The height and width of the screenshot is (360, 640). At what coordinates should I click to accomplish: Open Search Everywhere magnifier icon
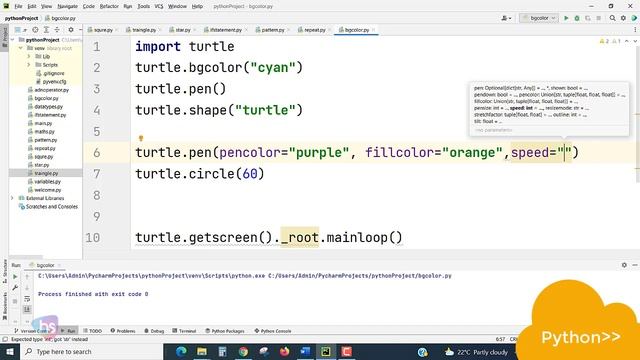pyautogui.click(x=613, y=18)
